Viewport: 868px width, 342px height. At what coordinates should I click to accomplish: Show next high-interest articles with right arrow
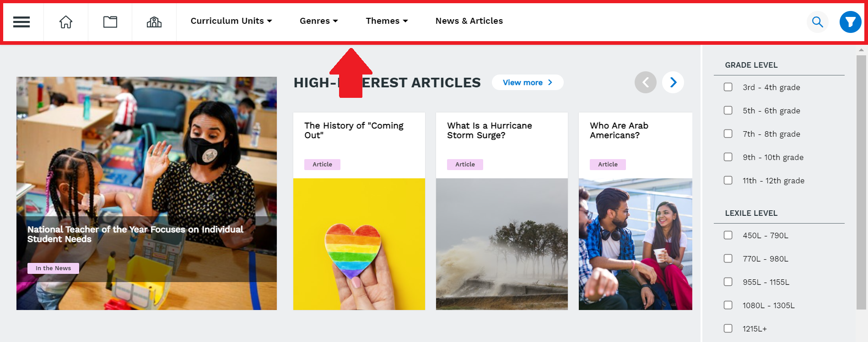click(x=673, y=82)
